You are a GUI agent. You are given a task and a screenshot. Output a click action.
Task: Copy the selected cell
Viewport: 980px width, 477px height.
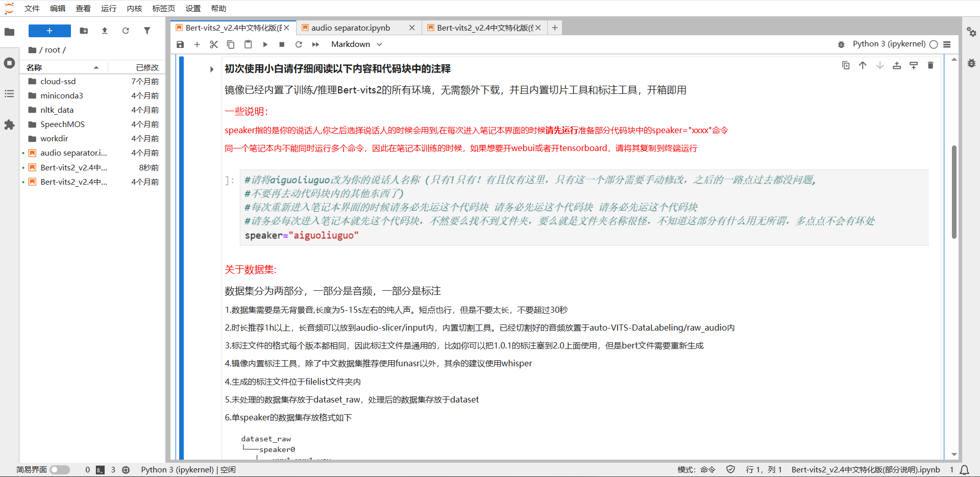(231, 44)
